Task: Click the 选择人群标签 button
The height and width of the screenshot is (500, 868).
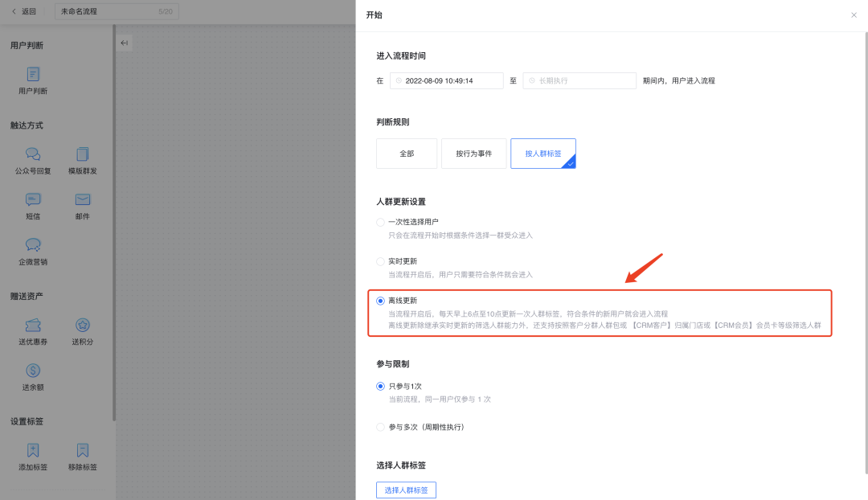Action: (406, 490)
